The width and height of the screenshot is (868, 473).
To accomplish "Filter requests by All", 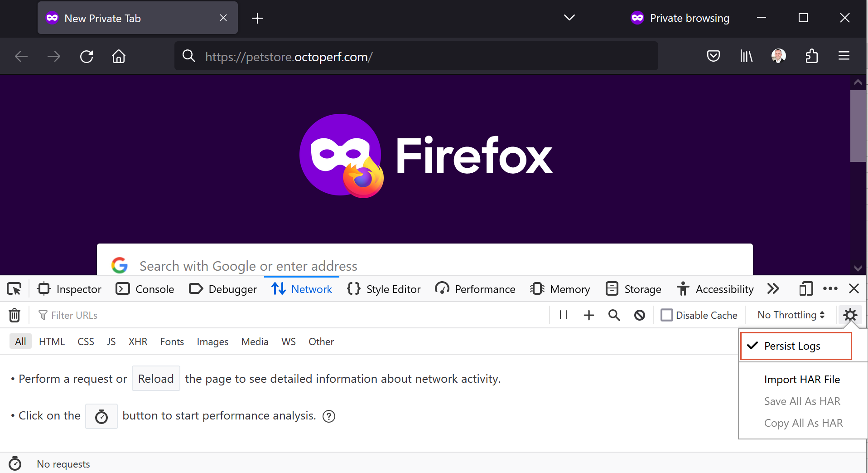I will [x=20, y=341].
